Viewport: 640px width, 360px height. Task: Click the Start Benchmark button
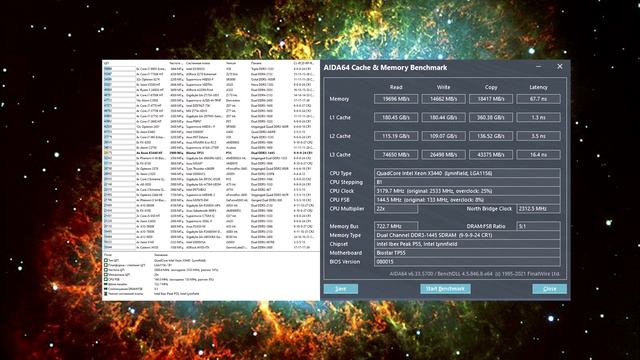coord(445,289)
